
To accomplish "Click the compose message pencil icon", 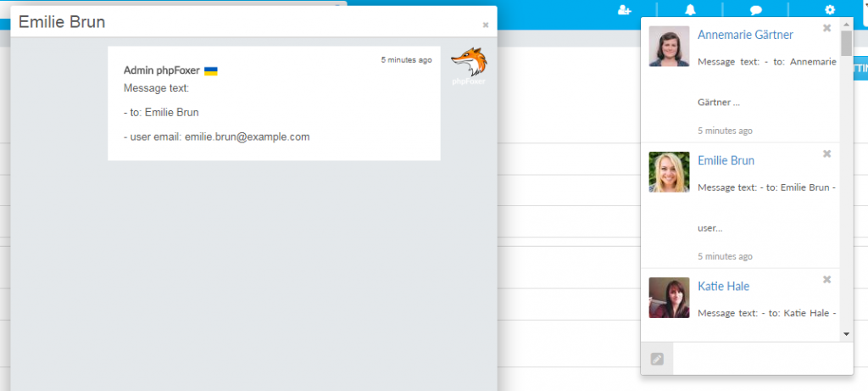I will pos(657,359).
